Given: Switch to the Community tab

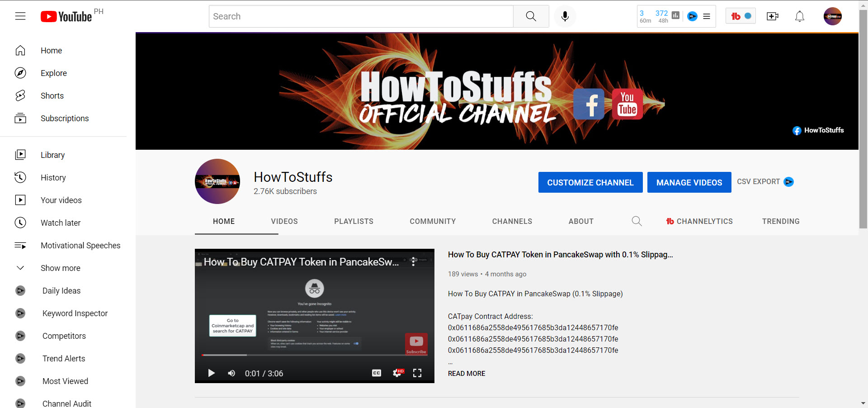Looking at the screenshot, I should pyautogui.click(x=433, y=221).
